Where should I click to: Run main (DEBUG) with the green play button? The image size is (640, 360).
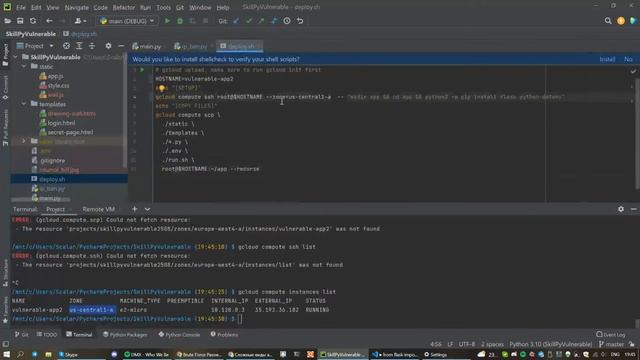click(x=167, y=21)
